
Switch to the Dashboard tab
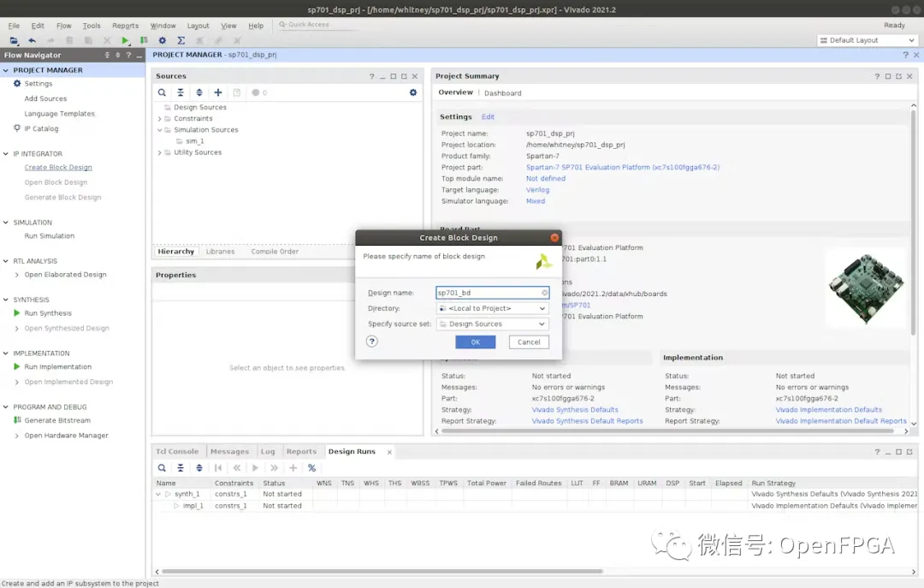click(x=503, y=93)
